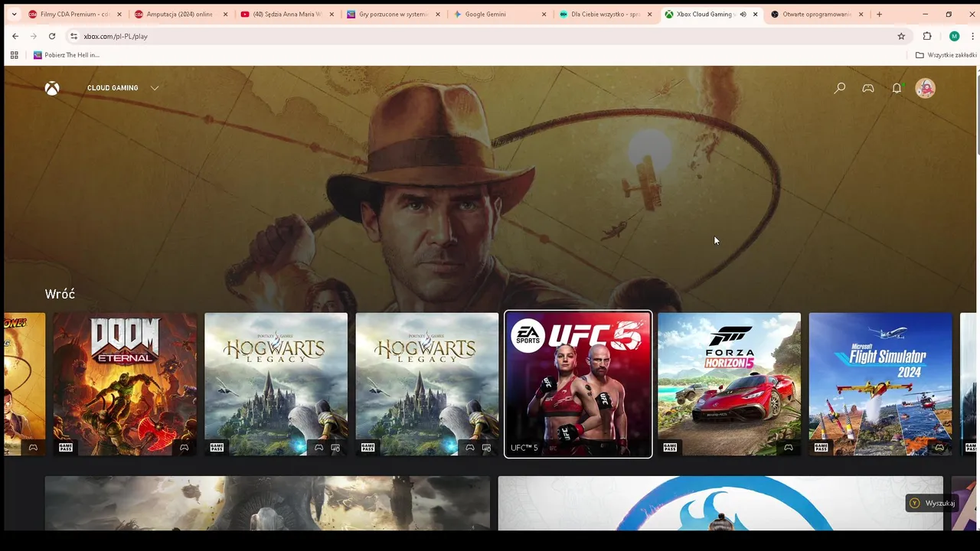Screen dimensions: 980x551
Task: Go forward to the next page
Action: click(x=34, y=36)
